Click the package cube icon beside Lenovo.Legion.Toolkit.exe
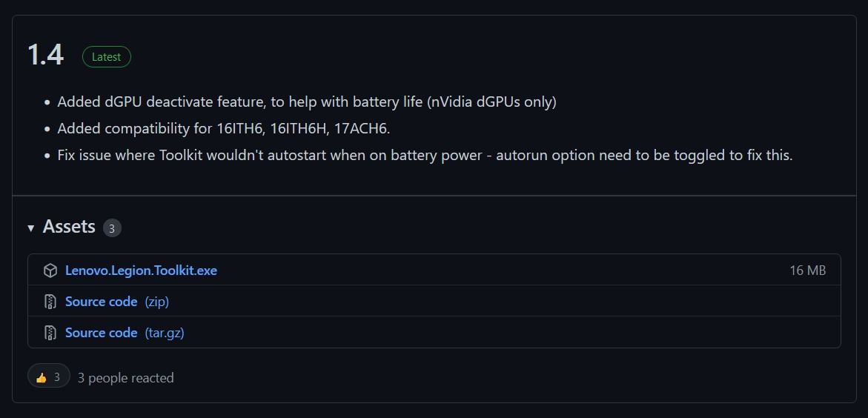 pos(50,271)
